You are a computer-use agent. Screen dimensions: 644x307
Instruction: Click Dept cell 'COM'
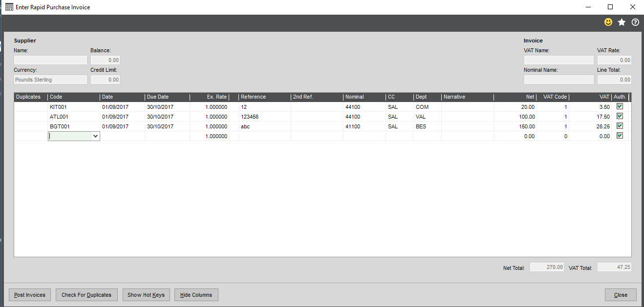(428, 107)
